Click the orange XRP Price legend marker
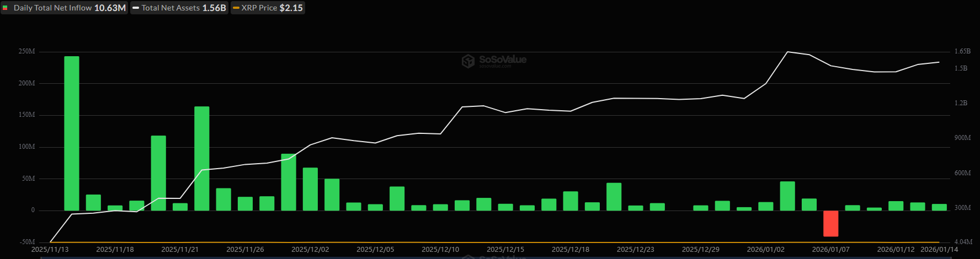This screenshot has width=980, height=259. tap(236, 8)
